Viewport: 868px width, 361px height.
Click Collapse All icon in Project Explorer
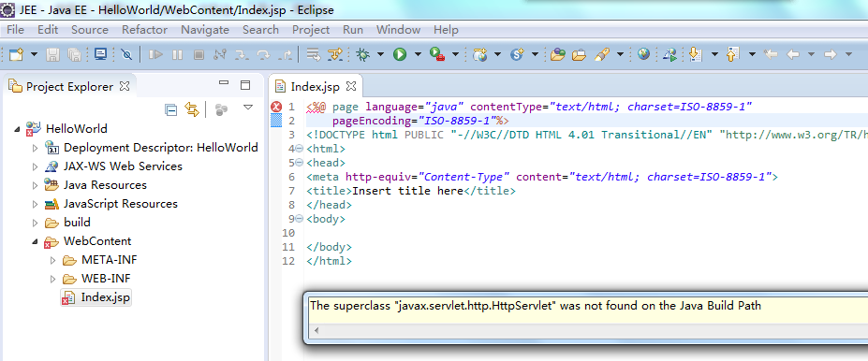pos(171,109)
